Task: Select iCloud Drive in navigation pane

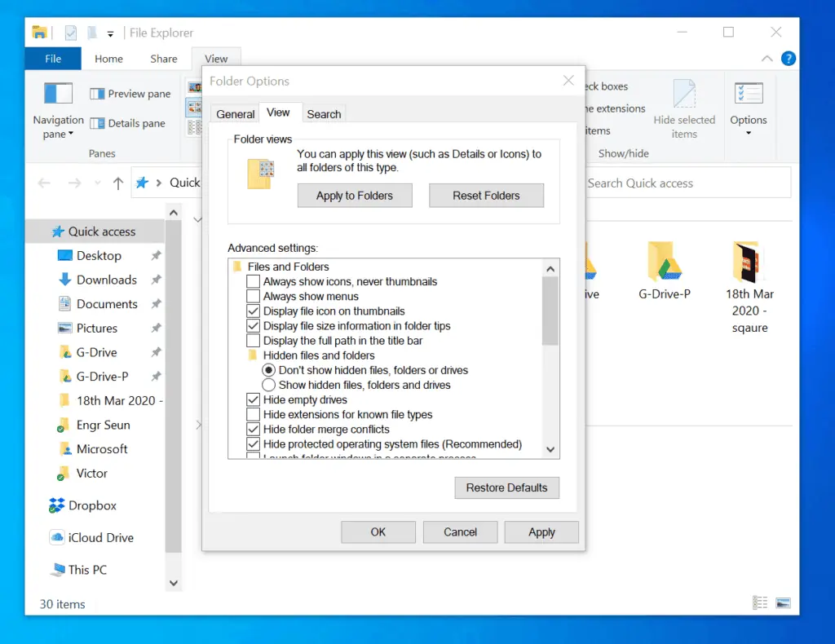Action: click(100, 537)
